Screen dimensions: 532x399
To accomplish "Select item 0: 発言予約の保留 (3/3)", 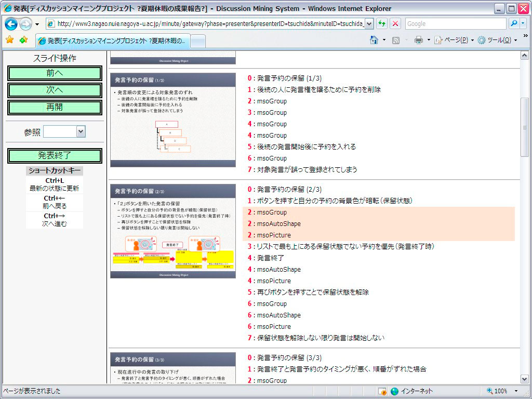I will point(284,358).
